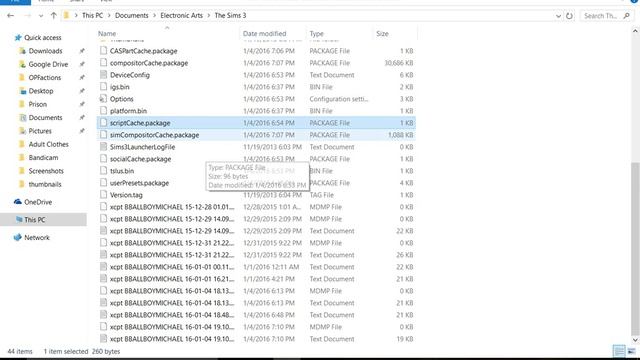Select xcpt 16-01-01 16.21 text document
The width and height of the screenshot is (640, 360).
coord(172,279)
